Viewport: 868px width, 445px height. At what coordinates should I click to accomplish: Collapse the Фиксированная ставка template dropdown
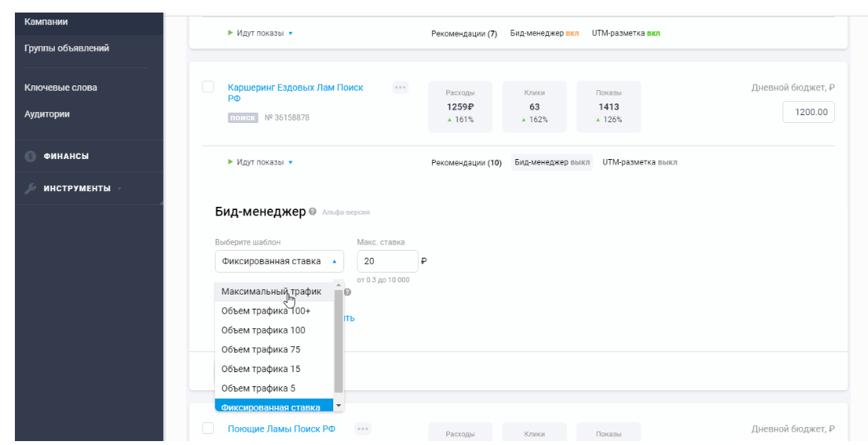[278, 262]
